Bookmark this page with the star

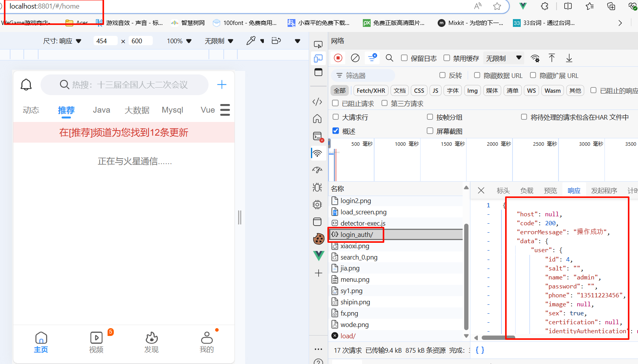497,6
